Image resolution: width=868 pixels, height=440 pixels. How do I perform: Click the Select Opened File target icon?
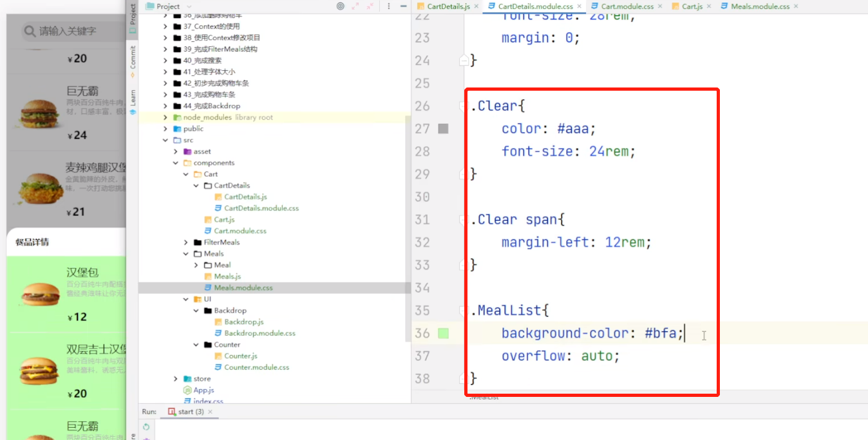341,6
